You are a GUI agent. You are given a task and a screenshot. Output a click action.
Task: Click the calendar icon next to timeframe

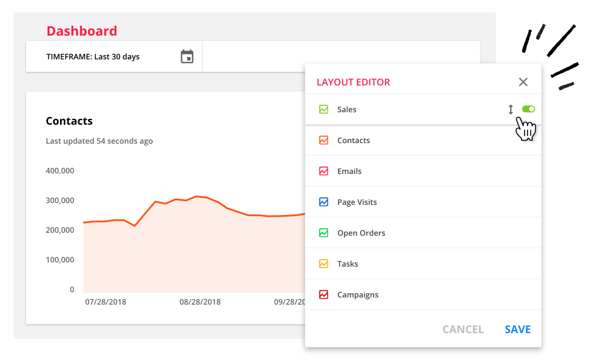[x=187, y=56]
